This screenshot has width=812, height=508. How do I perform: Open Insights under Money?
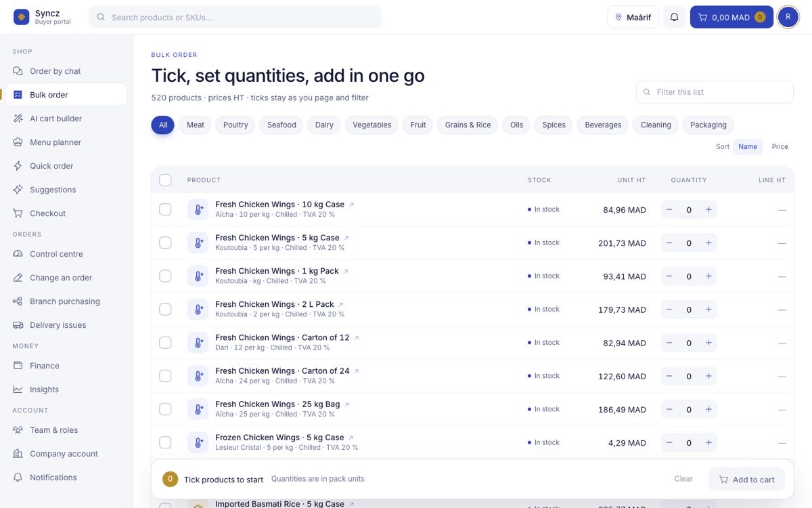pos(66,389)
